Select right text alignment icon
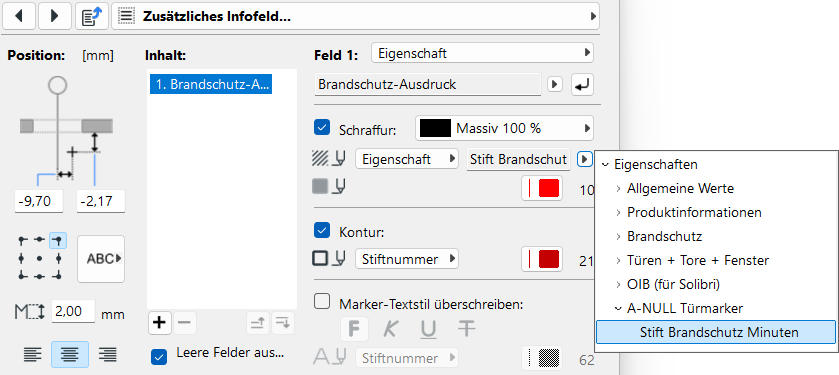839x375 pixels. (x=107, y=354)
